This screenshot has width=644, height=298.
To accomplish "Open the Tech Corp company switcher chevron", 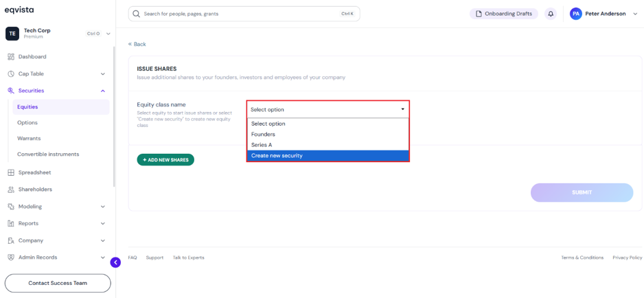I will pos(108,34).
